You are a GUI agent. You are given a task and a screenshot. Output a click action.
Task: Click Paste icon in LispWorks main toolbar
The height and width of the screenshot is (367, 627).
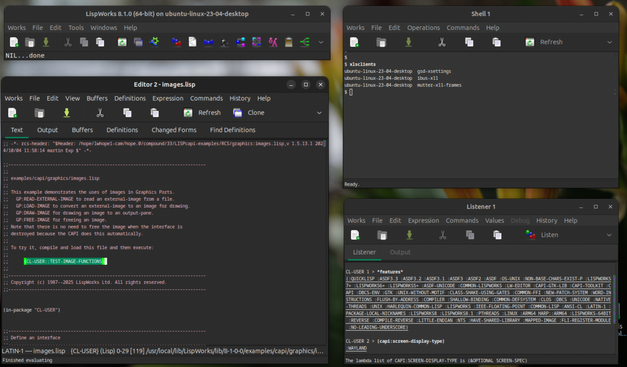coord(100,42)
